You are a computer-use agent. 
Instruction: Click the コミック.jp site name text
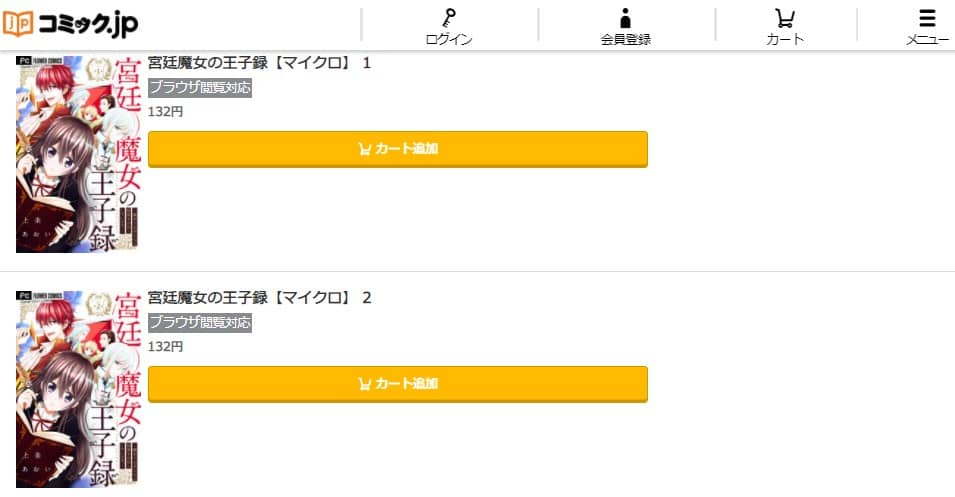(88, 24)
